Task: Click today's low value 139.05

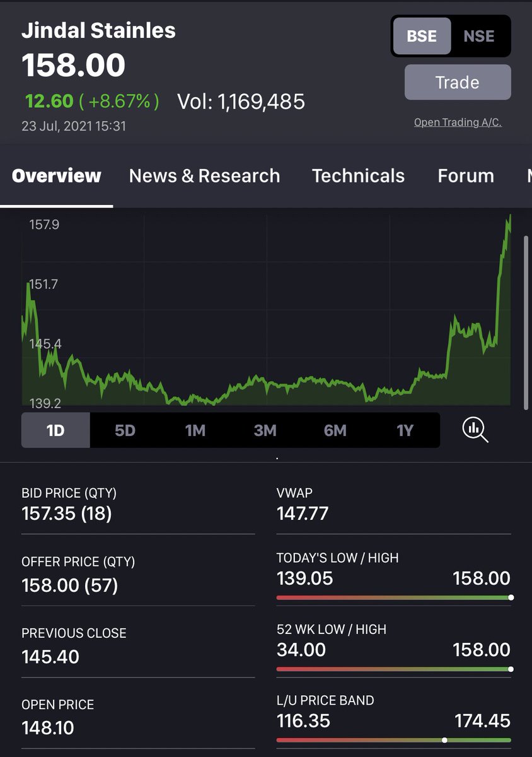Action: coord(305,578)
